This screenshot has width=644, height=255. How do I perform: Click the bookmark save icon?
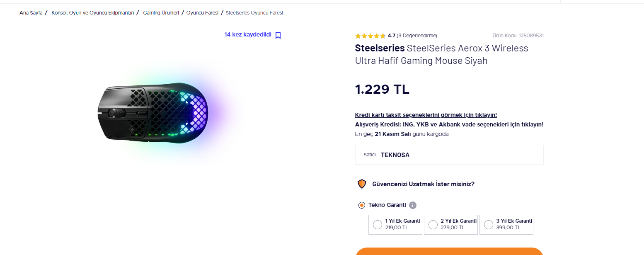(x=278, y=35)
